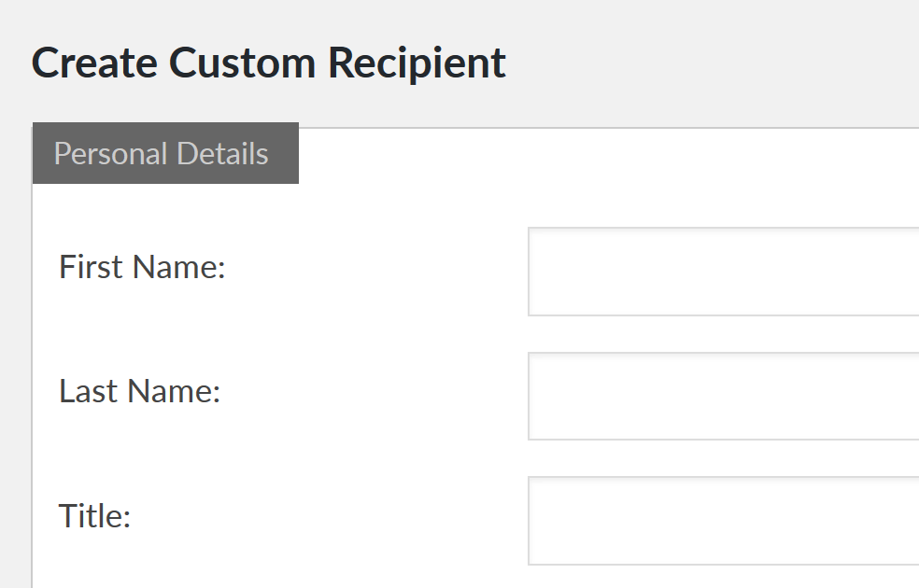919x588 pixels.
Task: Click the word Custom in page title
Action: (x=242, y=63)
